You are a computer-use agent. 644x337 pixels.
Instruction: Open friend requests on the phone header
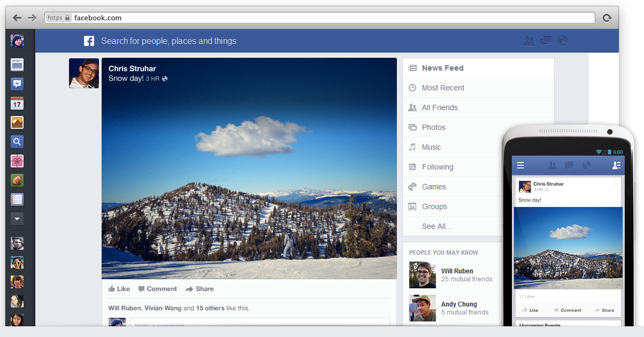(x=553, y=165)
